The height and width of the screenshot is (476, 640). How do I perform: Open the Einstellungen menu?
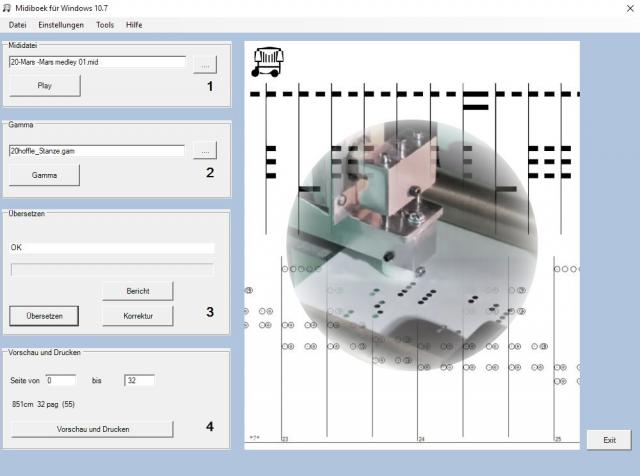(x=61, y=24)
